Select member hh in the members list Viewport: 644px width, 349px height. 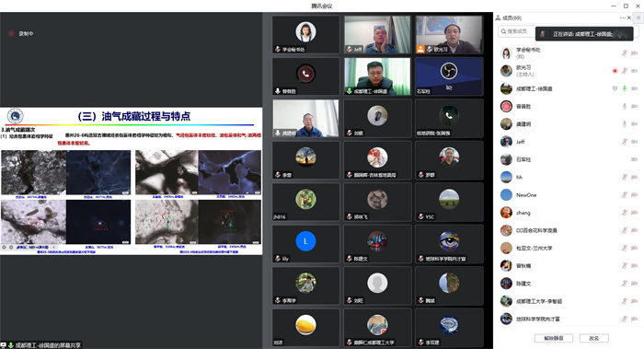(567, 177)
